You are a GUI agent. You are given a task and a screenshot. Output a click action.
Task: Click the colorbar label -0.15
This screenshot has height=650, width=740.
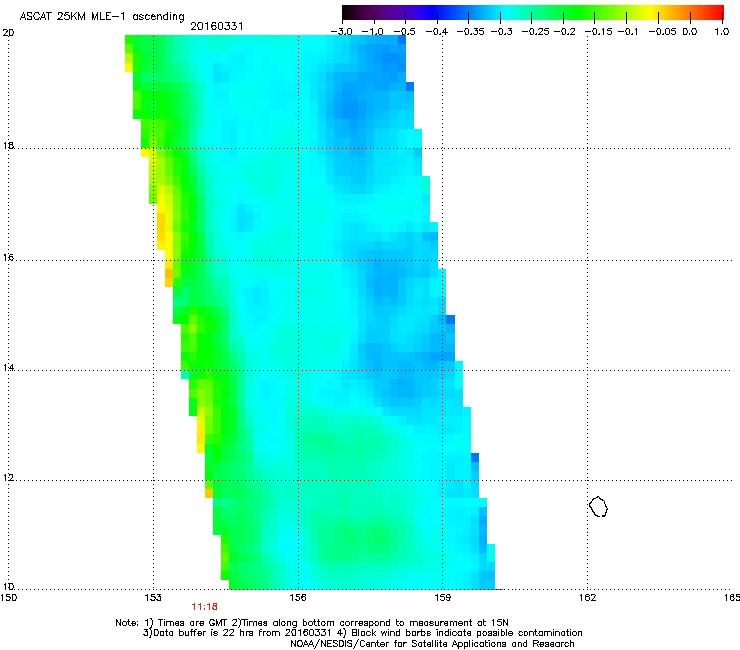(598, 32)
